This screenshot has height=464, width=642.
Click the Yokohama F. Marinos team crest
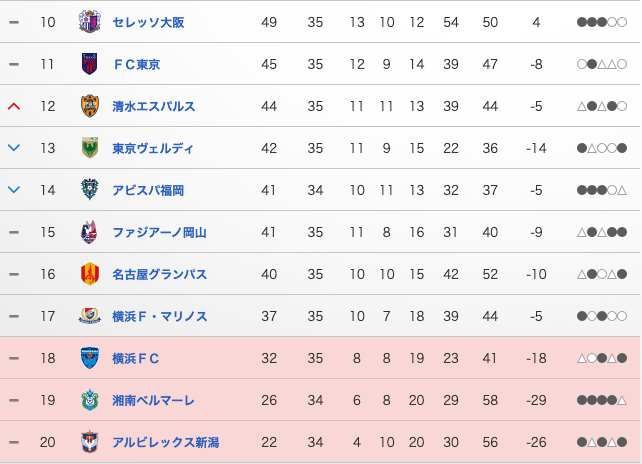tap(90, 316)
